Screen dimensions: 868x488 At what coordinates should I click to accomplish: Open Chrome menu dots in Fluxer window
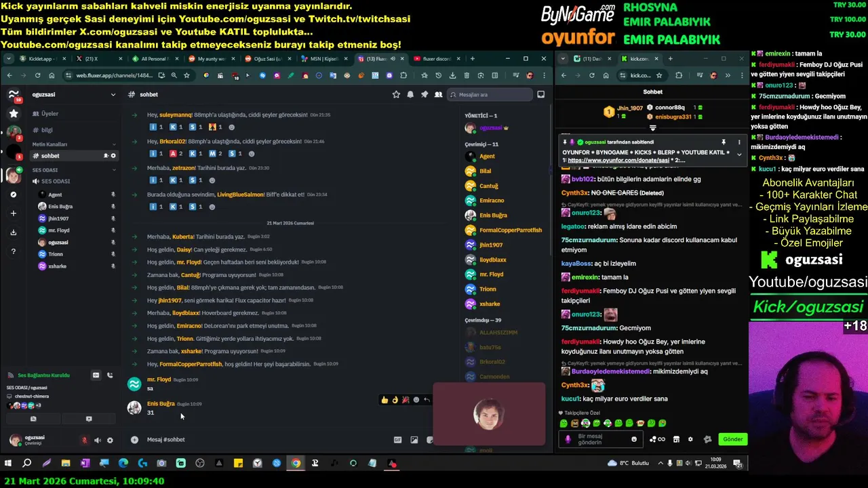coord(543,75)
